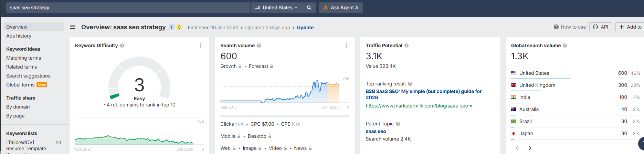The width and height of the screenshot is (644, 154).
Task: Open the 'saas seo' parent topic link
Action: (x=376, y=131)
